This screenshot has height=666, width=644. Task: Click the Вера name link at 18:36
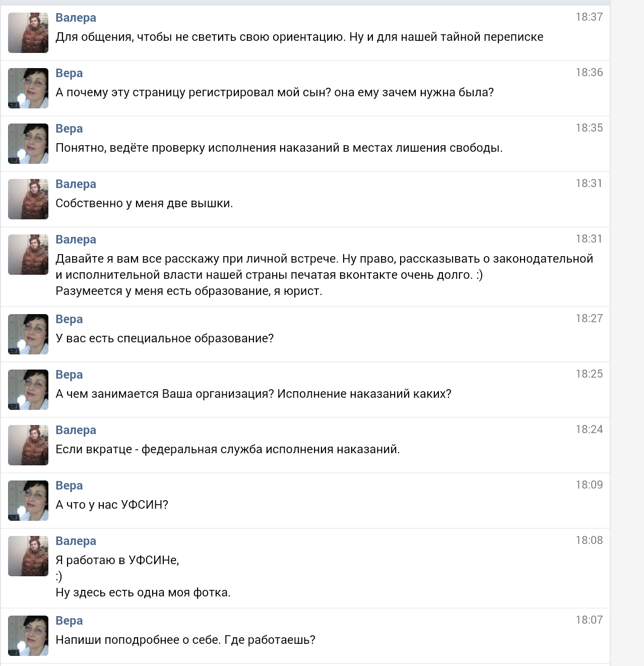point(69,73)
